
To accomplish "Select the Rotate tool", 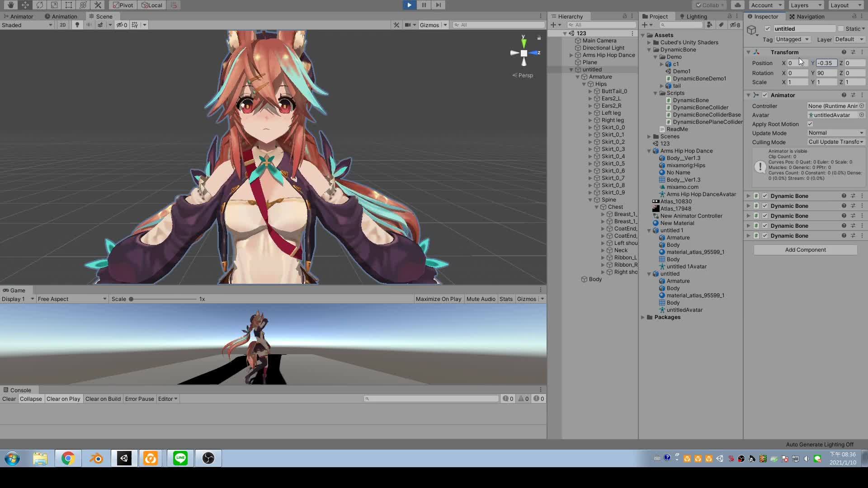I will pyautogui.click(x=39, y=5).
